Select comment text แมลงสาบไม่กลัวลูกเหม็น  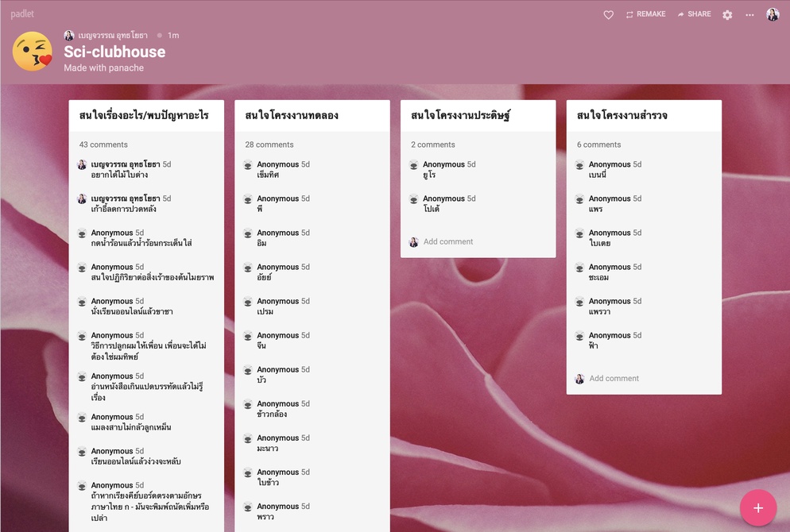click(x=131, y=427)
